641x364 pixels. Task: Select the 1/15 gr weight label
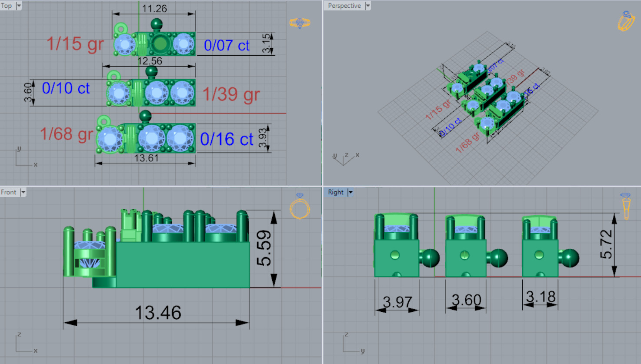75,44
